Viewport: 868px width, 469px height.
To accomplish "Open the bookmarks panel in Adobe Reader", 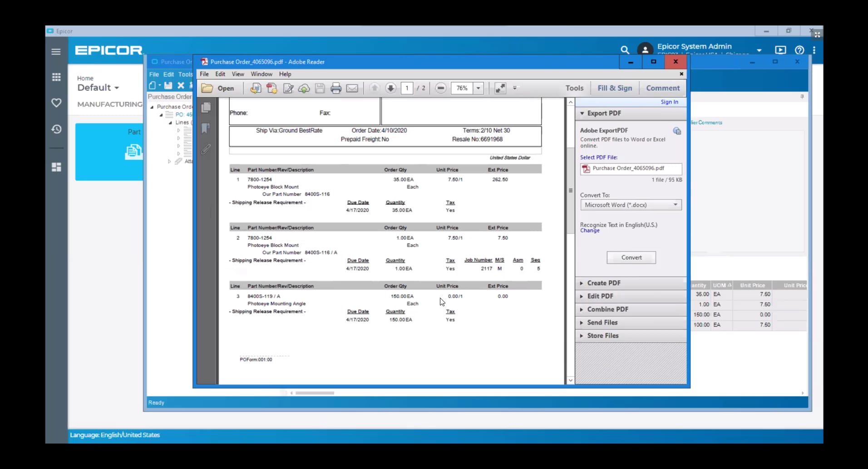I will pyautogui.click(x=206, y=128).
